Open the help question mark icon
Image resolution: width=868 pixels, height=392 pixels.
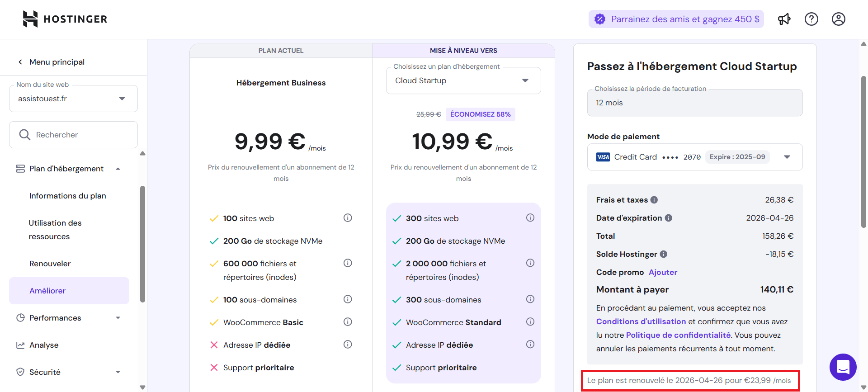[811, 19]
